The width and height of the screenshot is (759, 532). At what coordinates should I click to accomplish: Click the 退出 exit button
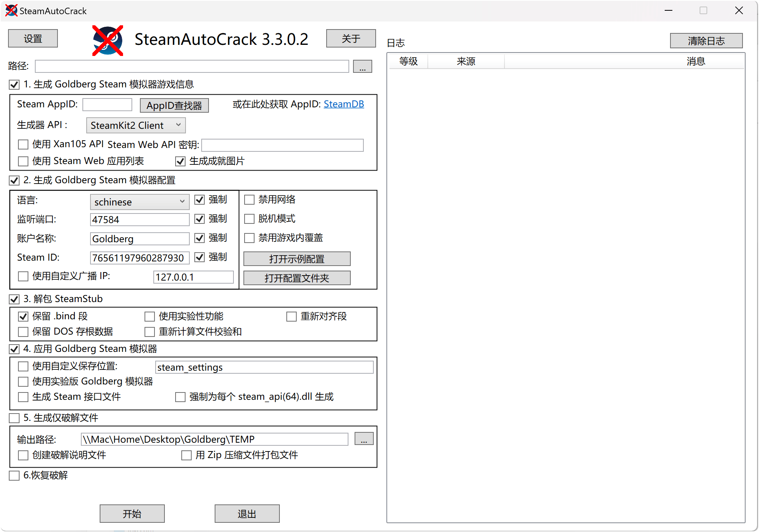tap(247, 514)
